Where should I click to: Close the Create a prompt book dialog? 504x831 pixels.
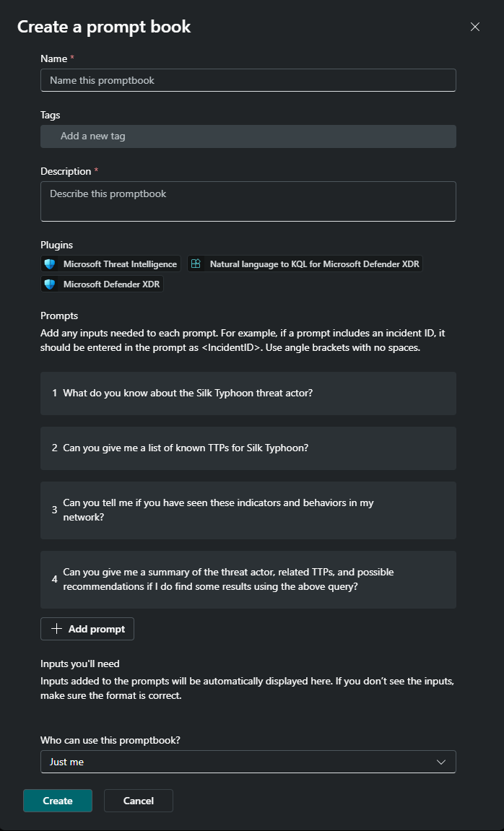[475, 27]
